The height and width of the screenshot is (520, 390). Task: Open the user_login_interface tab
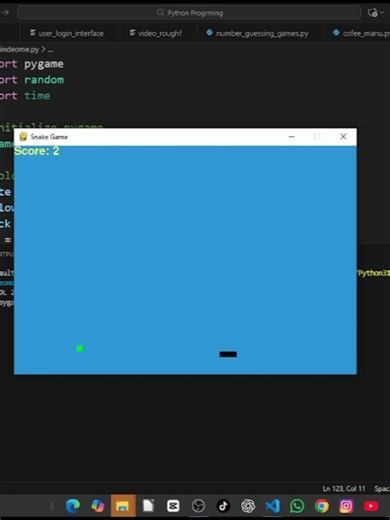(x=67, y=33)
